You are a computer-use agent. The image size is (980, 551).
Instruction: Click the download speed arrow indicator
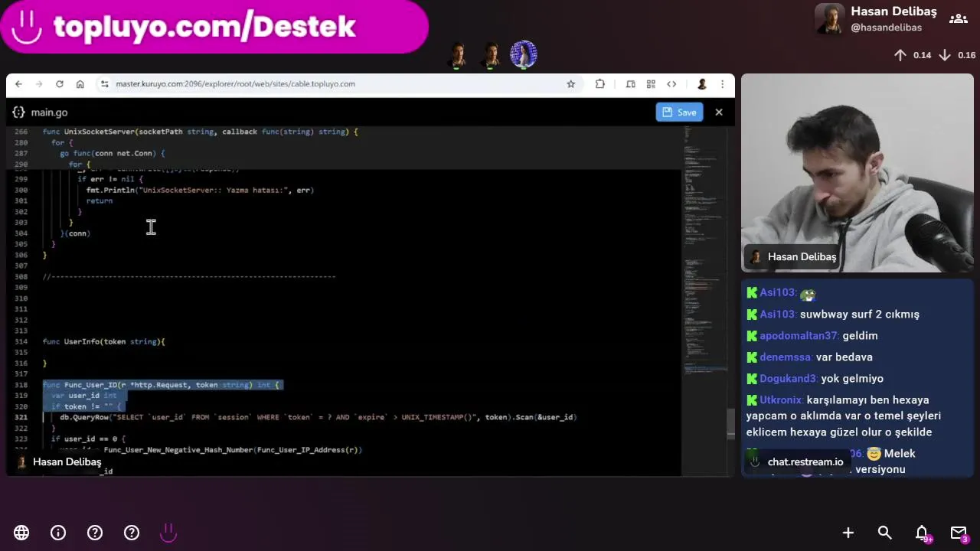pos(945,55)
